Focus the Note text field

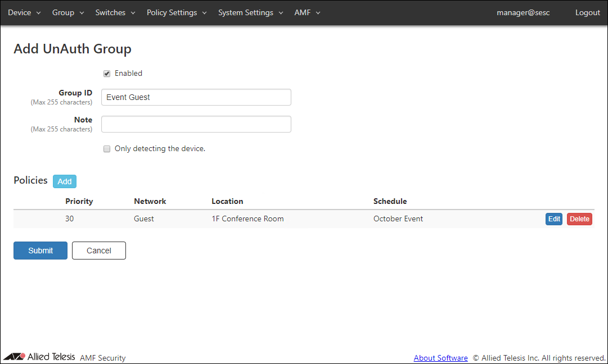196,124
